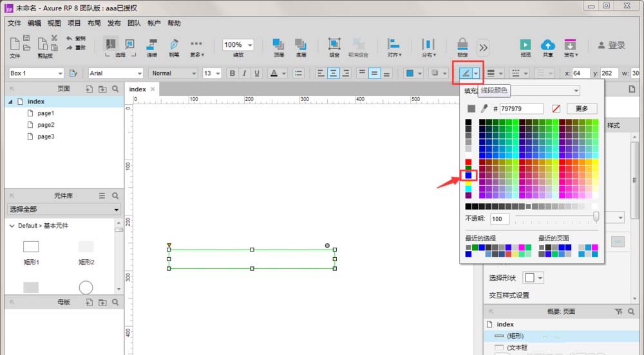Pick the red swatch in left color column
644x355 pixels.
point(468,162)
